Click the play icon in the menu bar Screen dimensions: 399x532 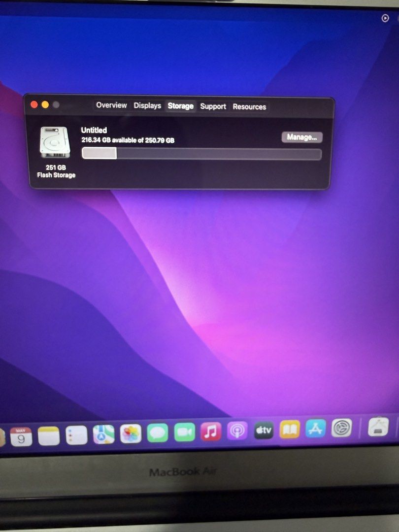click(x=385, y=18)
